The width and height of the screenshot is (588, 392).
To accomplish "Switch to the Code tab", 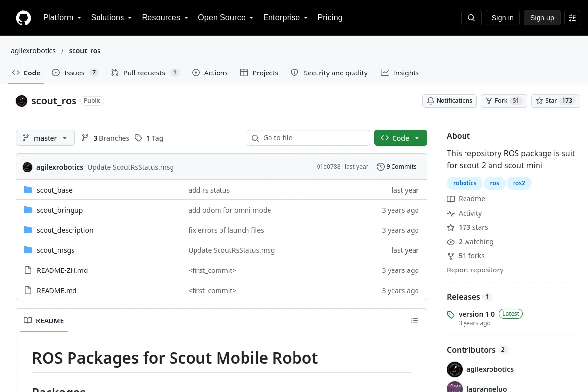I will 26,73.
